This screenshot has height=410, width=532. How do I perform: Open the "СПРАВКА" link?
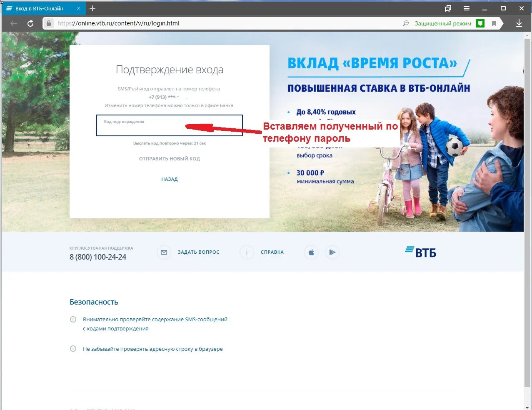[272, 252]
